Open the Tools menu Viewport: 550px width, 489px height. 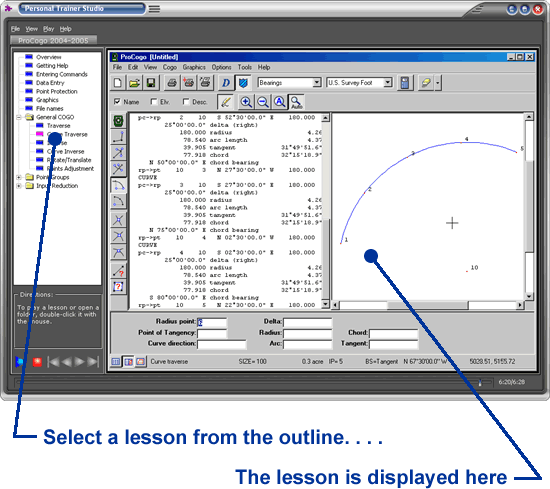click(244, 67)
